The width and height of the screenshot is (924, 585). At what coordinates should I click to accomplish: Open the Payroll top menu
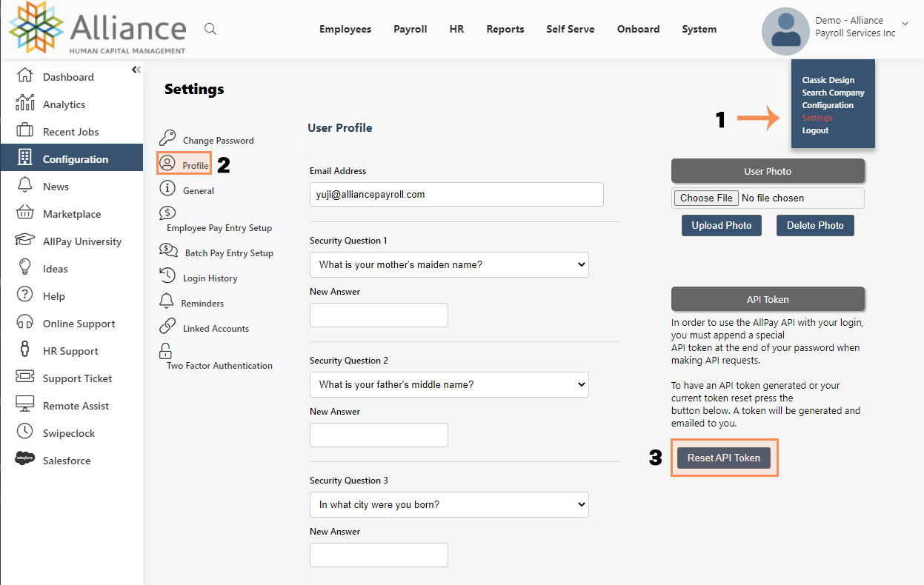click(x=410, y=29)
